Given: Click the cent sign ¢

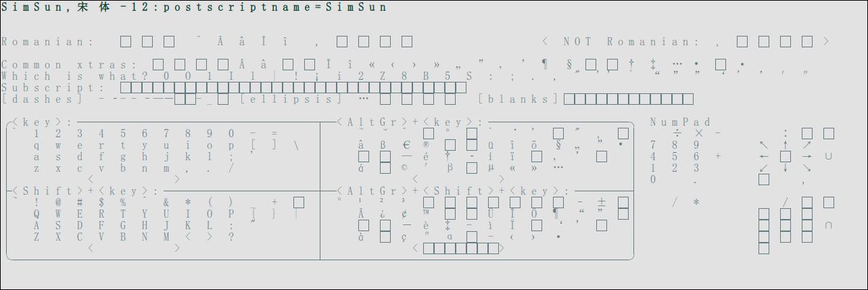Looking at the screenshot, I should [x=404, y=214].
